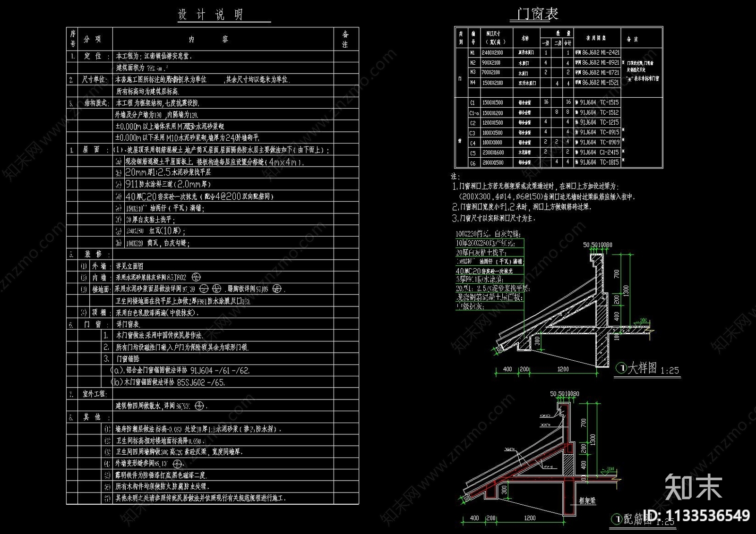
Task: Click the '室外工程' item label
Action: (94, 394)
